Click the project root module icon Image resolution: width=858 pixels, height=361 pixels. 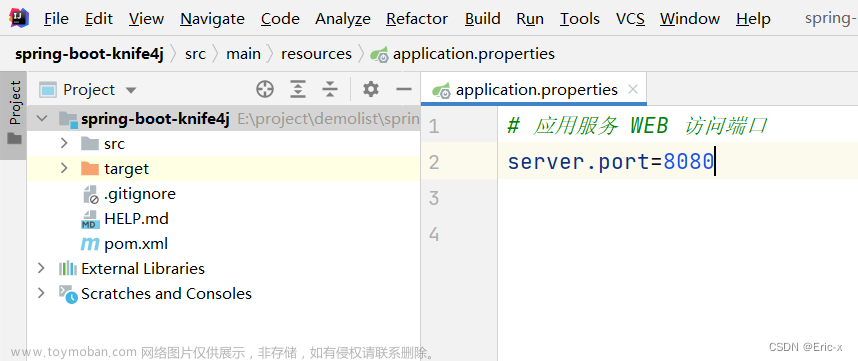click(x=68, y=119)
